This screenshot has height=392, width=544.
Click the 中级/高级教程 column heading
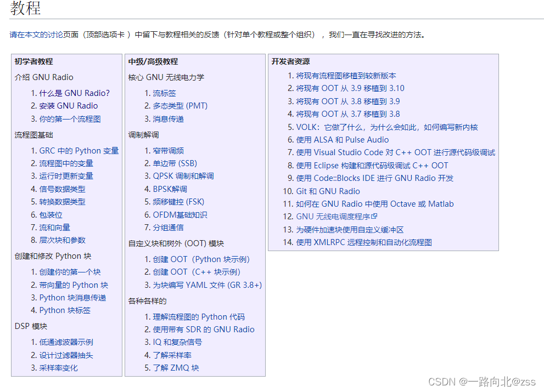pos(153,61)
